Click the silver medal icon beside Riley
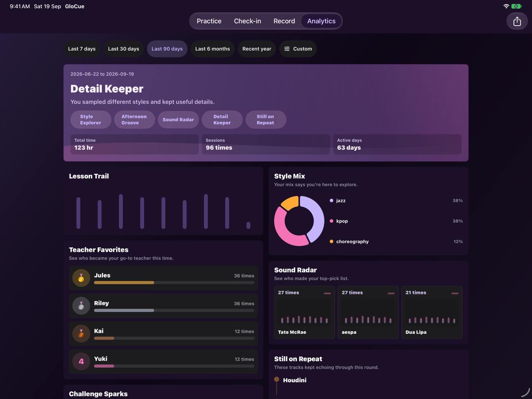The height and width of the screenshot is (399, 532). (x=81, y=306)
